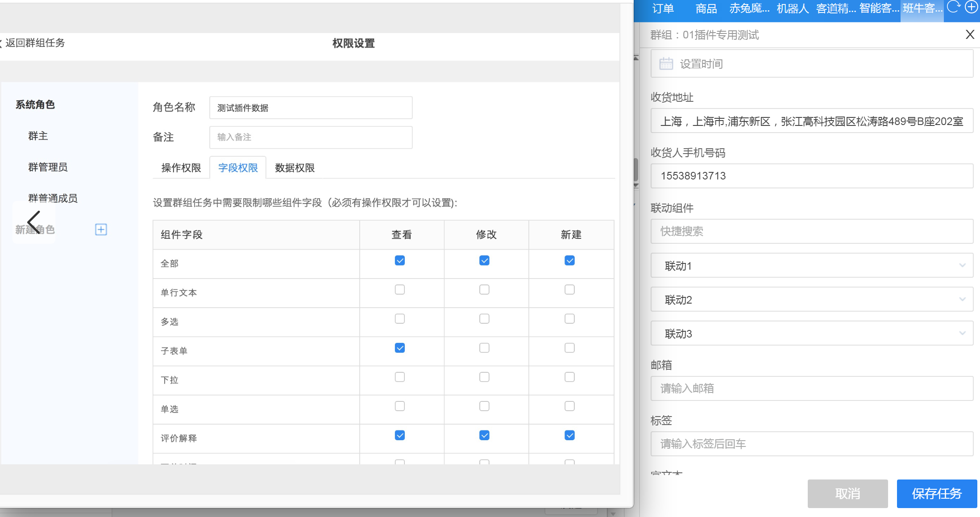Check 修改 for 子表单 row
This screenshot has width=980, height=517.
click(484, 348)
